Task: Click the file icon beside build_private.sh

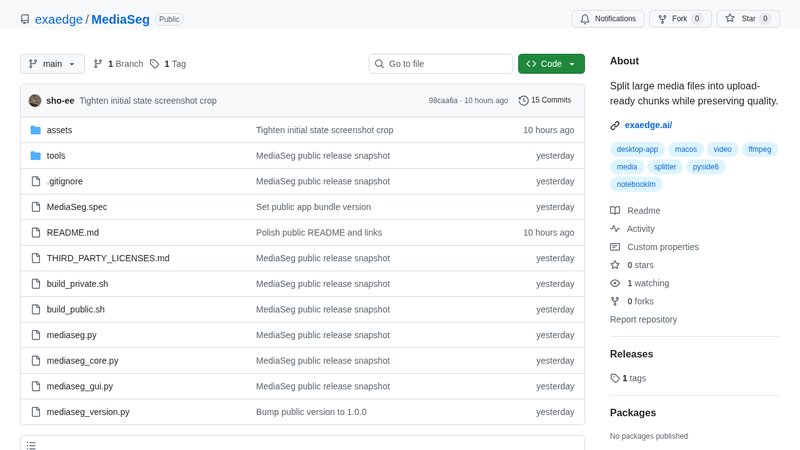Action: coord(36,284)
